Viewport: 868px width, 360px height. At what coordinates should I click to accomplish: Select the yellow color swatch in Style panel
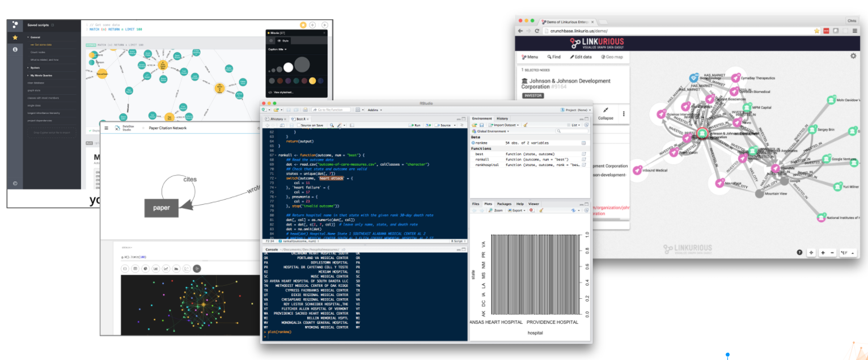click(312, 81)
